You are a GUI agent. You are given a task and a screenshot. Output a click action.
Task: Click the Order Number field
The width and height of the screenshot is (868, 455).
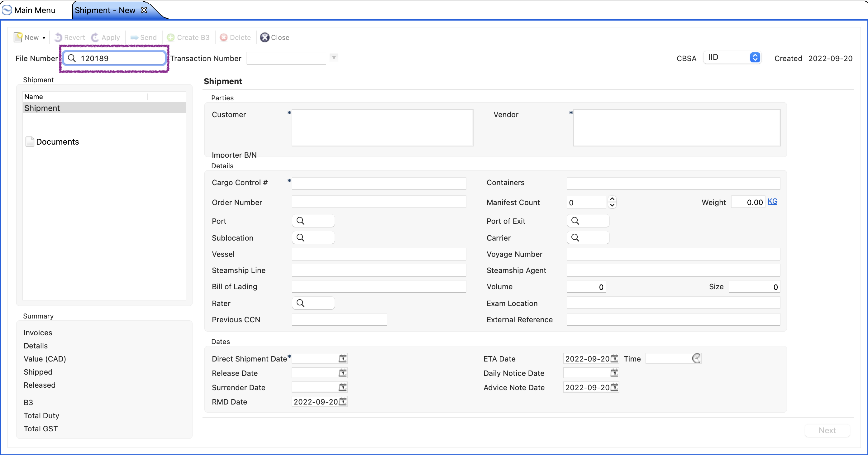[x=379, y=202]
